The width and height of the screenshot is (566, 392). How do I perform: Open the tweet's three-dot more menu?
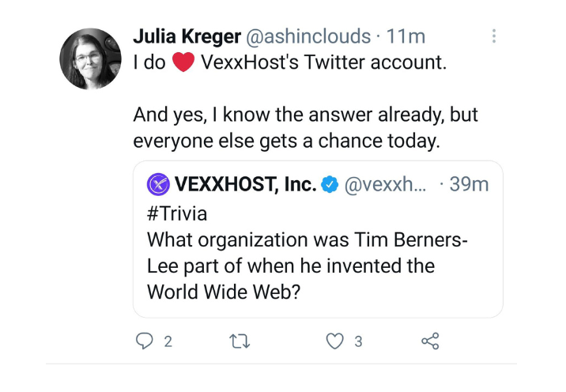pyautogui.click(x=494, y=36)
